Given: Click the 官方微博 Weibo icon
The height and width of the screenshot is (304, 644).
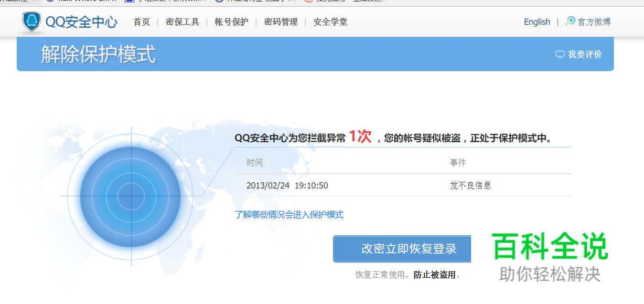Looking at the screenshot, I should click(x=570, y=21).
